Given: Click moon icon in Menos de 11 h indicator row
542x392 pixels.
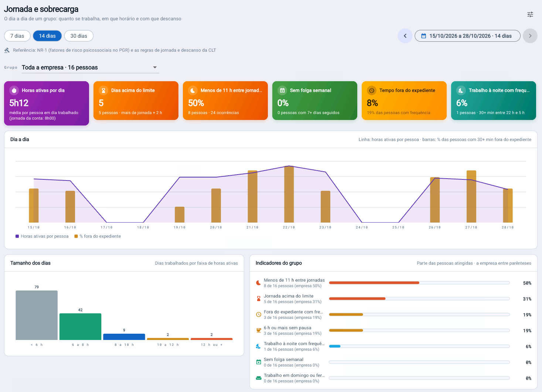Looking at the screenshot, I should point(259,283).
